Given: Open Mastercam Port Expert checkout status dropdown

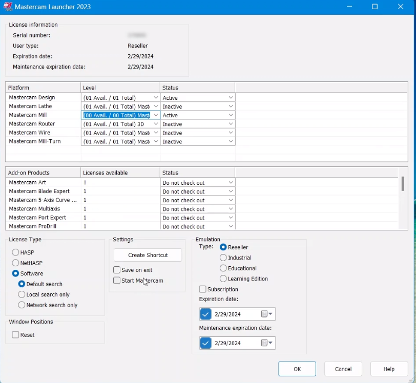Looking at the screenshot, I should tap(198, 218).
